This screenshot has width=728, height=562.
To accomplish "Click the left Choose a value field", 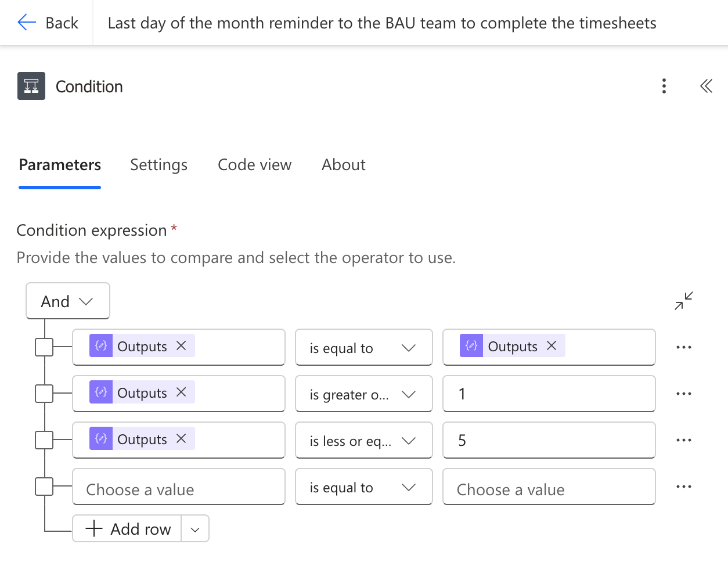I will point(179,487).
